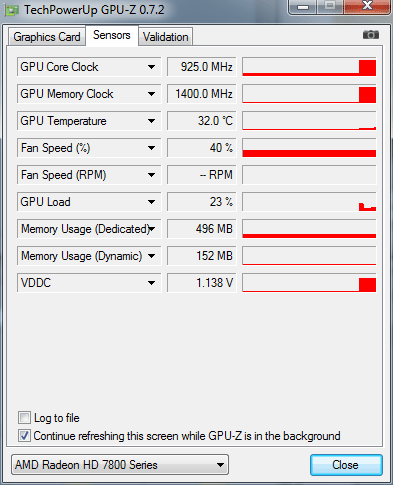The width and height of the screenshot is (393, 485).
Task: Uncheck Continue refreshing in background option
Action: pyautogui.click(x=24, y=436)
